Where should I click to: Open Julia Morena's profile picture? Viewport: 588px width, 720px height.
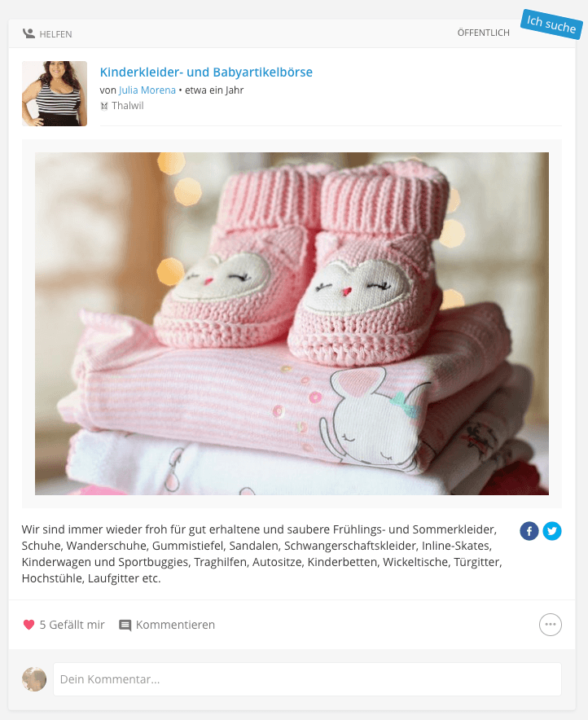tap(55, 94)
